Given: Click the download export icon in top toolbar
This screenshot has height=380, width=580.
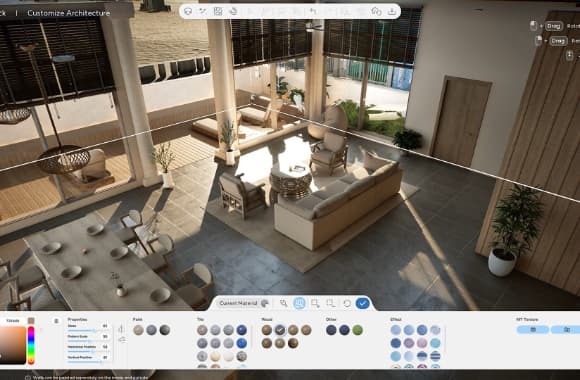Looking at the screenshot, I should click(392, 11).
